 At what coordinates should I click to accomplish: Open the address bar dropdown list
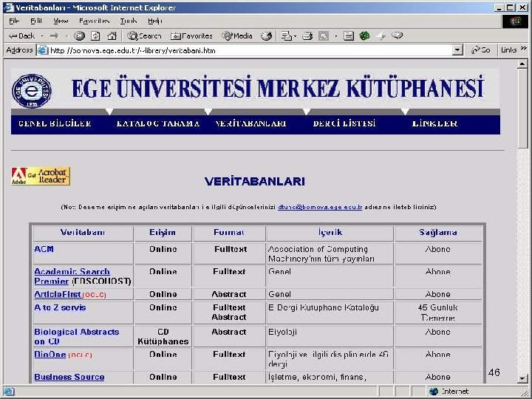tap(457, 50)
